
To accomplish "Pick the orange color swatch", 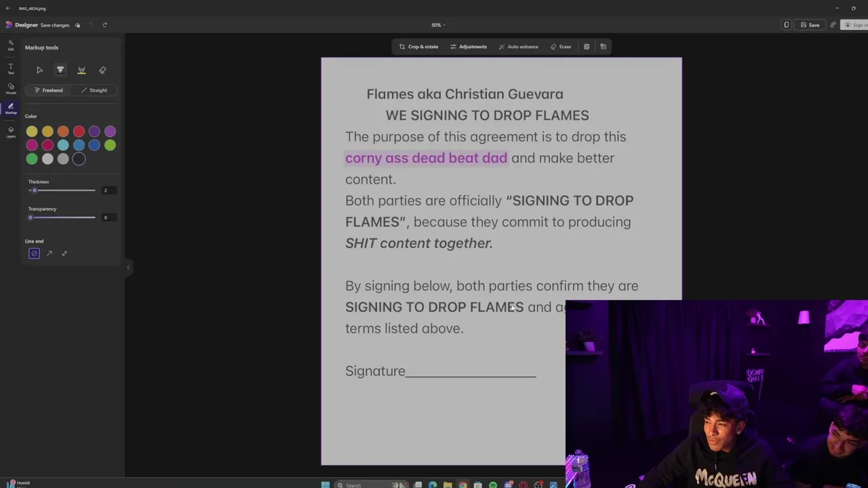I will point(63,131).
